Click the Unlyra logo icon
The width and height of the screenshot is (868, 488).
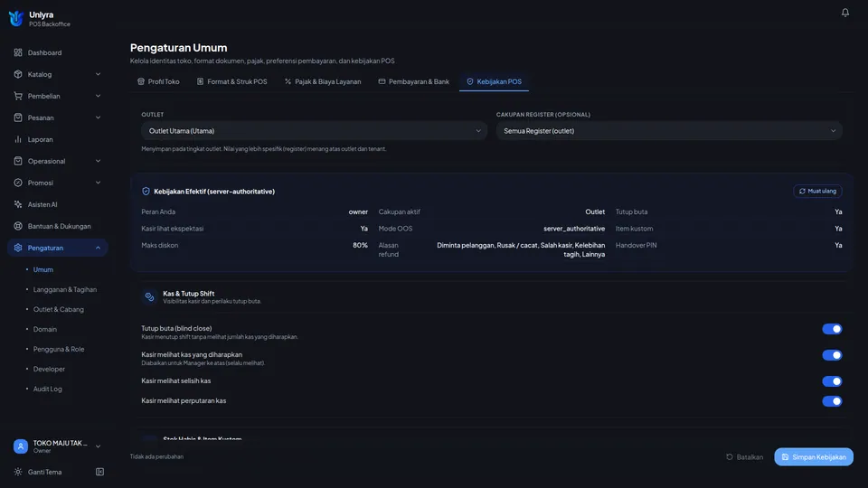[x=16, y=19]
